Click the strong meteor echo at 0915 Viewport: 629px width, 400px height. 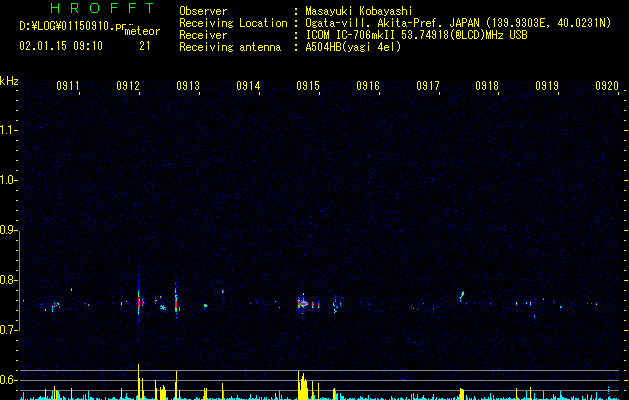tap(303, 304)
